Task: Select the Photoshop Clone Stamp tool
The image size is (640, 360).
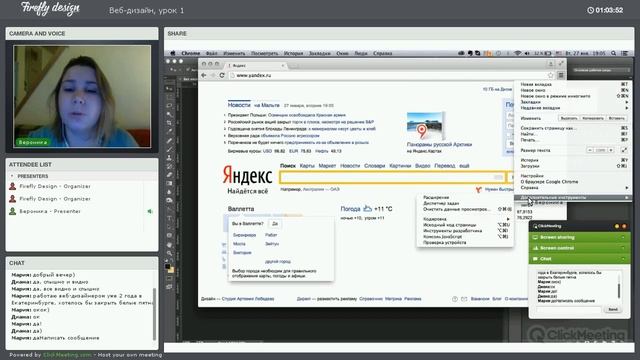Action: coord(169,158)
